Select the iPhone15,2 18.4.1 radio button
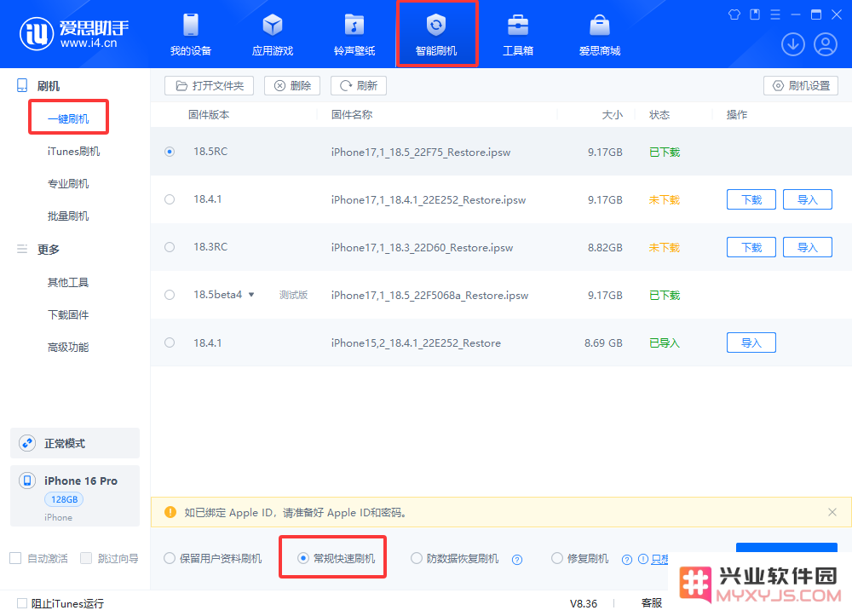 click(170, 343)
